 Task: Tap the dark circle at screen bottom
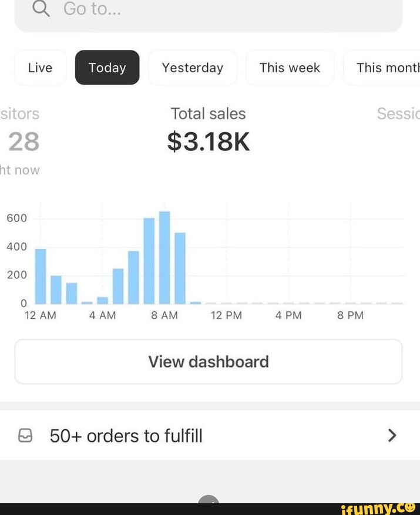click(x=210, y=502)
